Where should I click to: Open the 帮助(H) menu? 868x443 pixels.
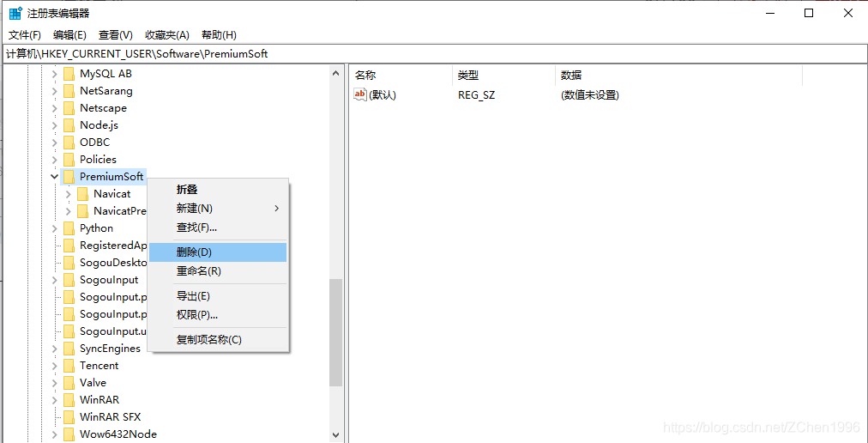[x=220, y=35]
